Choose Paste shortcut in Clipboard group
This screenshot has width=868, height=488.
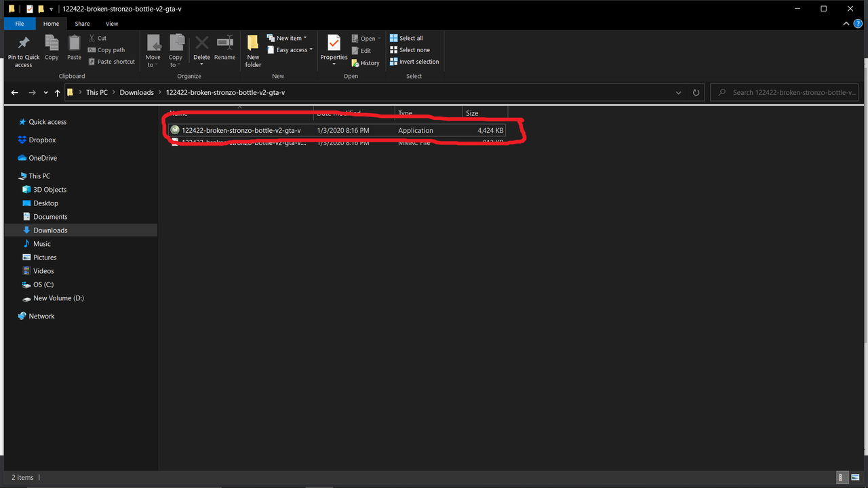tap(111, 62)
